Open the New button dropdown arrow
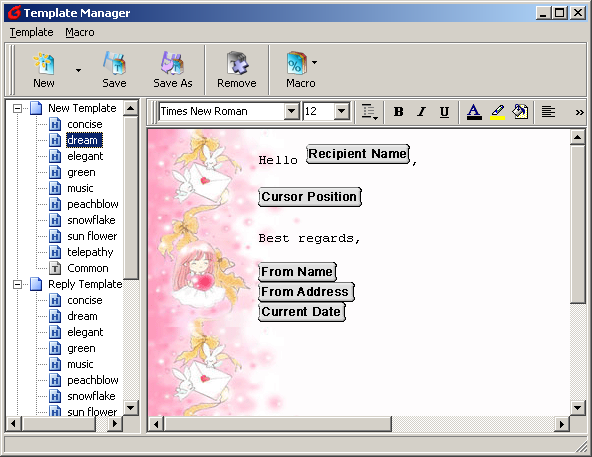The height and width of the screenshot is (457, 592). pyautogui.click(x=78, y=70)
